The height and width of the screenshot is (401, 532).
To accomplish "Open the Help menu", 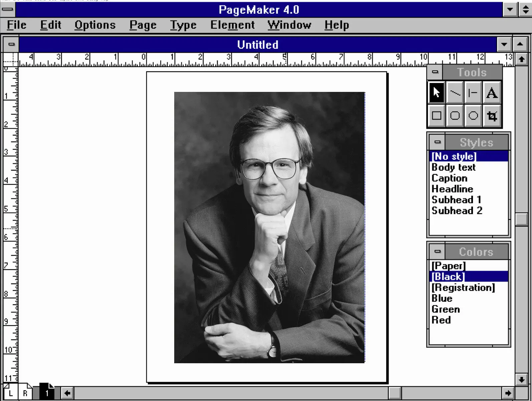I will coord(337,25).
